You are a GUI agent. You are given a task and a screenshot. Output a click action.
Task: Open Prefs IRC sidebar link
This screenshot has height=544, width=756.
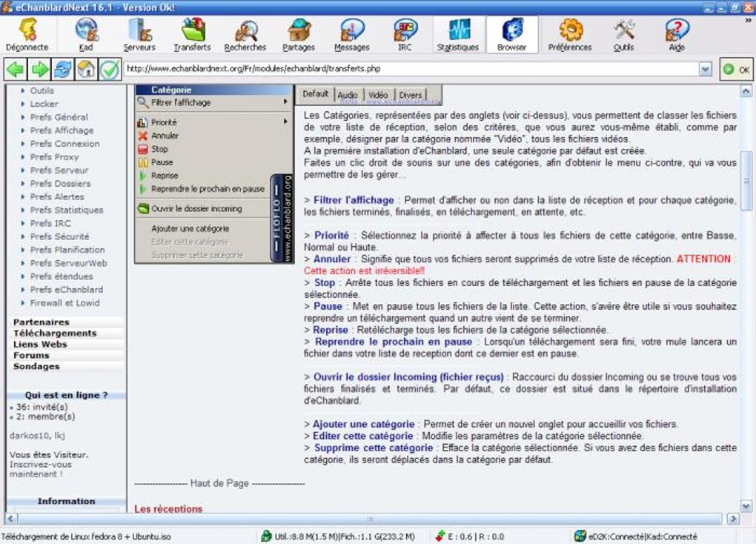(x=50, y=223)
